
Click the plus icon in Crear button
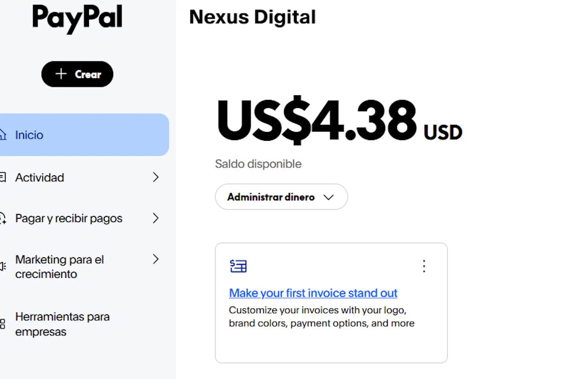pos(61,74)
